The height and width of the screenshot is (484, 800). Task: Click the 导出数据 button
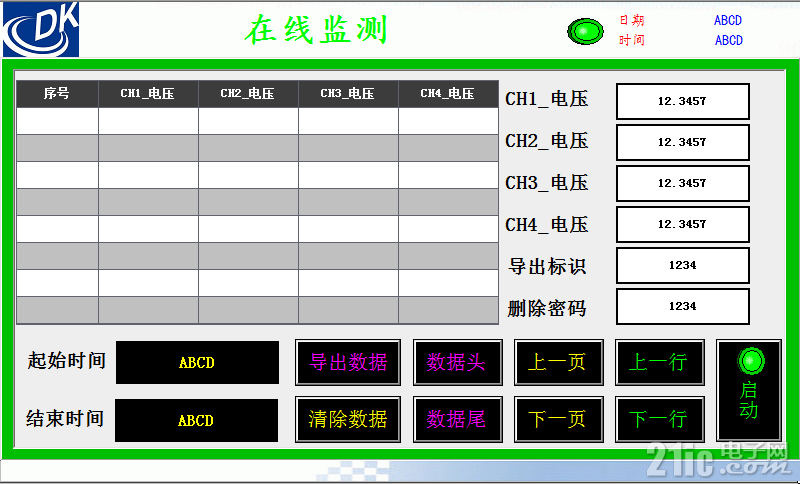coord(348,362)
